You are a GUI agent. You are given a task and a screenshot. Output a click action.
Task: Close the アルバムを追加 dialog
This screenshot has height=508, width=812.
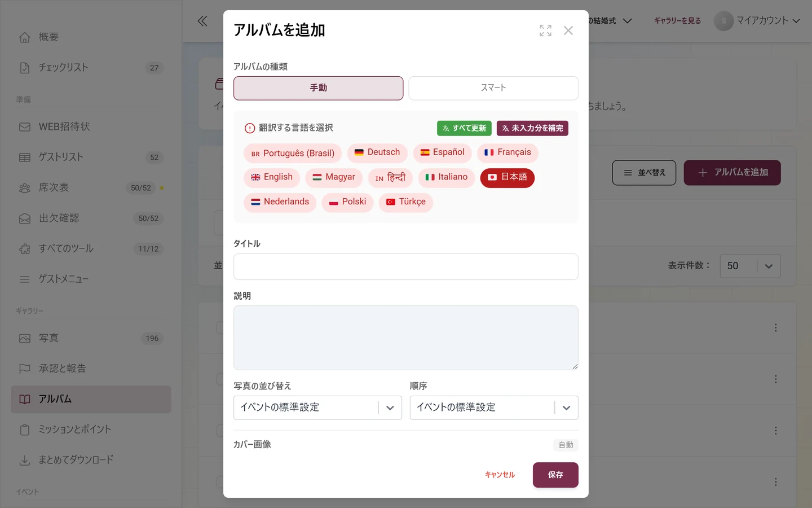(568, 30)
